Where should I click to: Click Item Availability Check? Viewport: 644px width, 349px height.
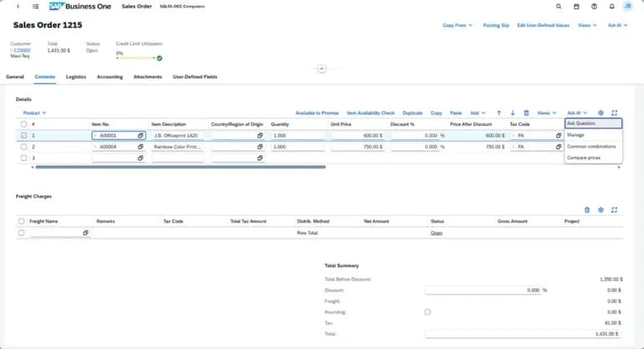(x=371, y=112)
